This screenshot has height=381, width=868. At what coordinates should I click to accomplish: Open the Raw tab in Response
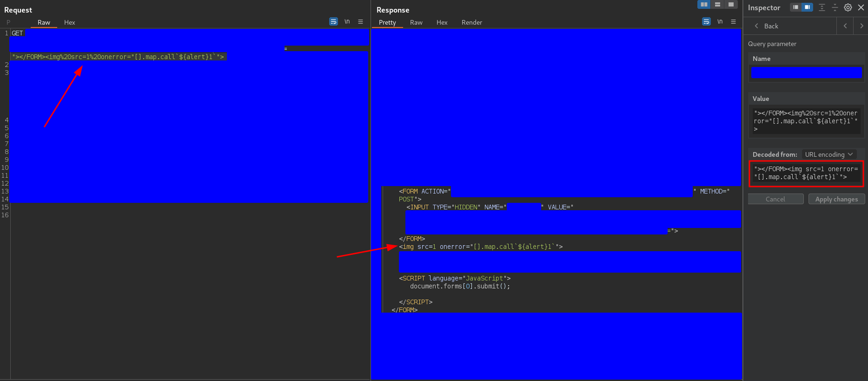pyautogui.click(x=416, y=22)
